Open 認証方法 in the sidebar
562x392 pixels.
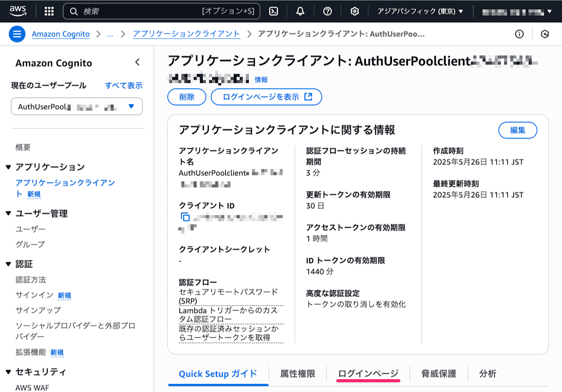coord(30,280)
